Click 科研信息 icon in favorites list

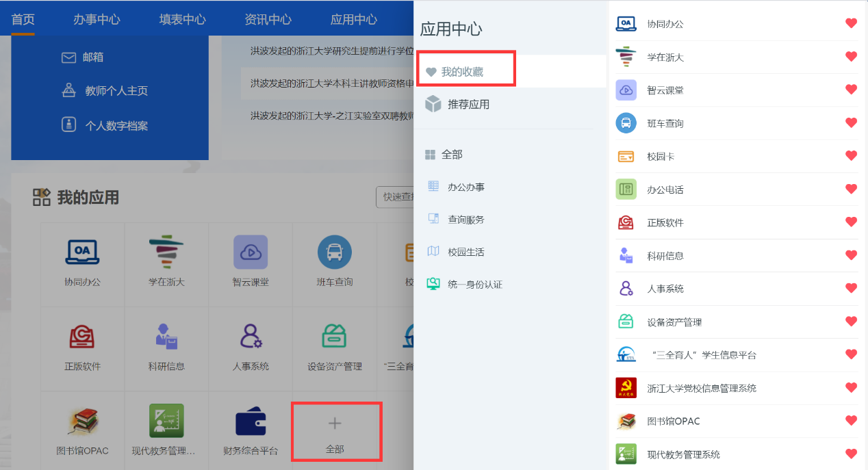(626, 255)
